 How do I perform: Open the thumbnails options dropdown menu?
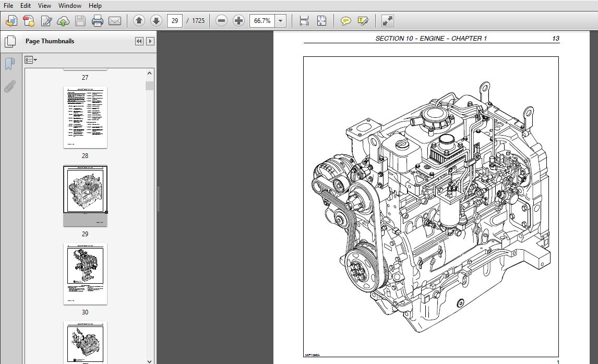(30, 60)
